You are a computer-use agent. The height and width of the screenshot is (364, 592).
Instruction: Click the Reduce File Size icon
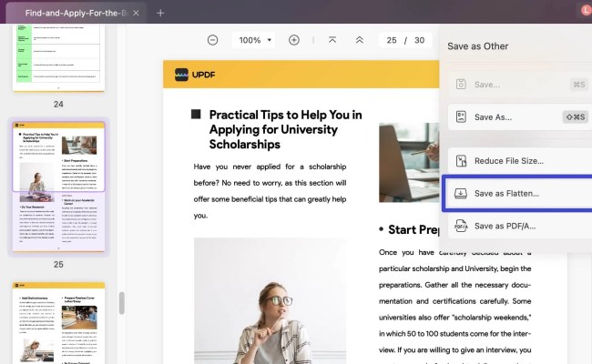point(461,161)
